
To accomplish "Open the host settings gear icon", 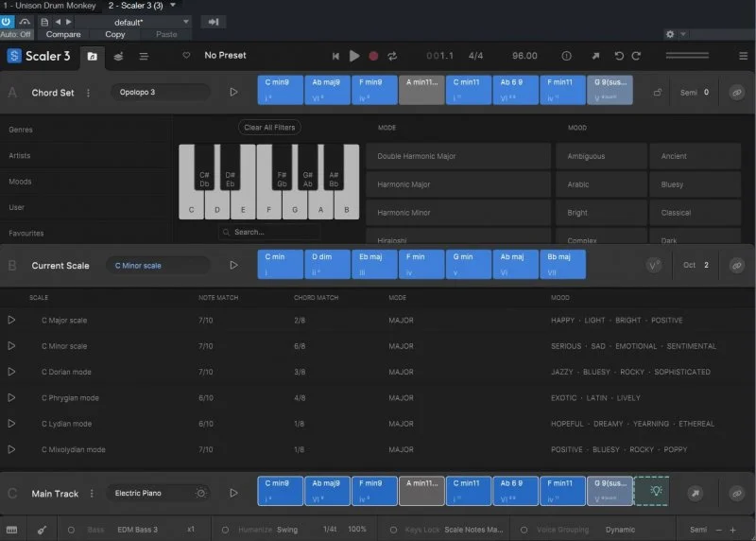I will (670, 34).
